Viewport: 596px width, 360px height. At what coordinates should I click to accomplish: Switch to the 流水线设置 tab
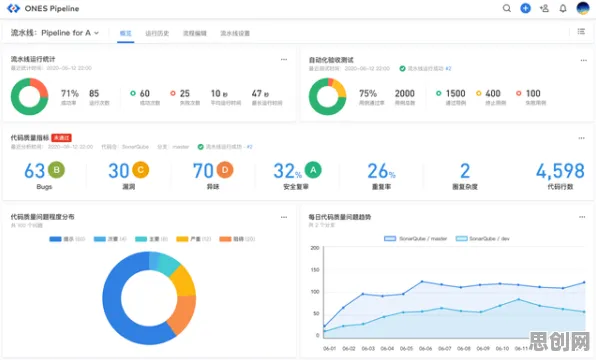click(235, 33)
